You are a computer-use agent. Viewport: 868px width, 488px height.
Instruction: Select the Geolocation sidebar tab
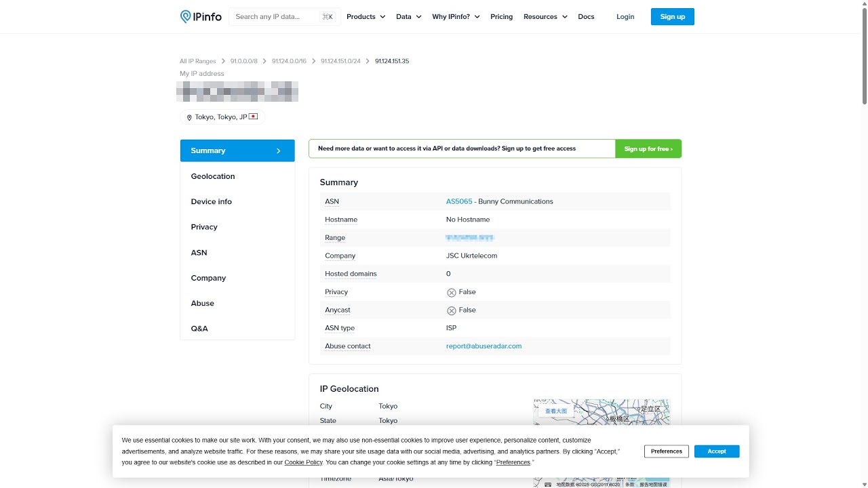coord(237,176)
